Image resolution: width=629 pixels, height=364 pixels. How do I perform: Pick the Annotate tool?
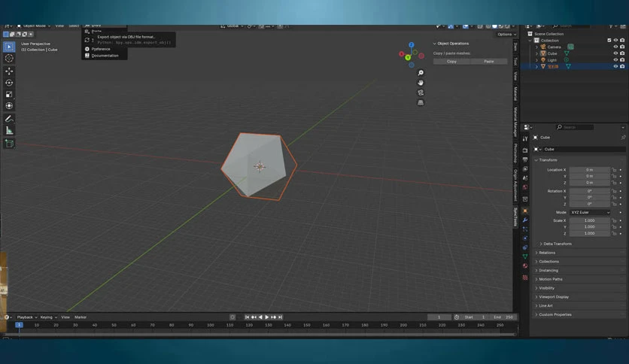[x=9, y=119]
